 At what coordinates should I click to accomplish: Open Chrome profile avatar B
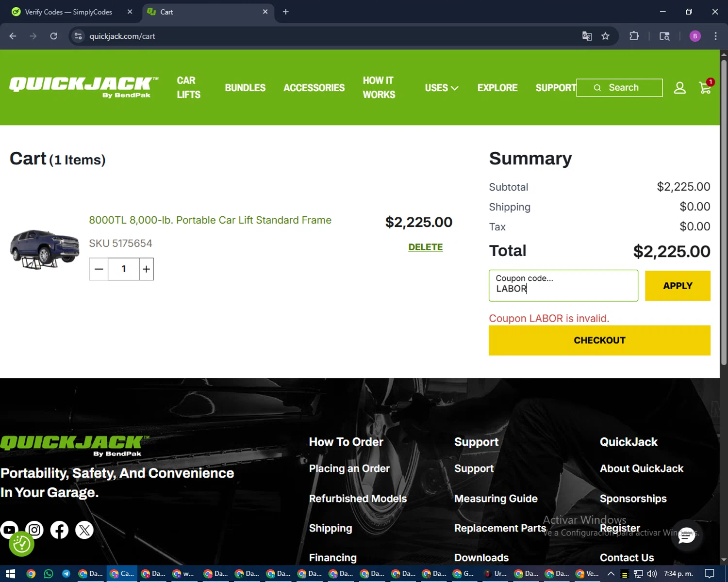695,36
